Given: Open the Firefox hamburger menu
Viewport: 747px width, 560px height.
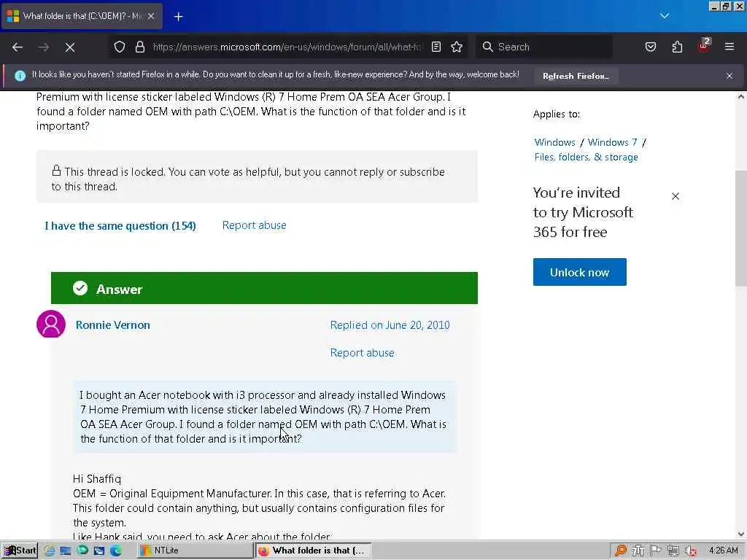Looking at the screenshot, I should coord(729,47).
